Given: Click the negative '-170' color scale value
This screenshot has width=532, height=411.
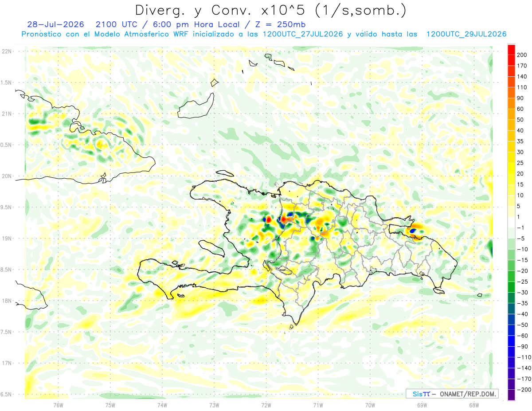Looking at the screenshot, I should (x=523, y=379).
